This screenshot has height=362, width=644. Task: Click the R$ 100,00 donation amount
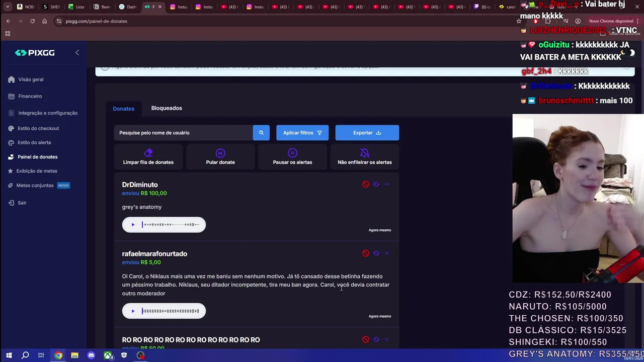[x=153, y=194]
